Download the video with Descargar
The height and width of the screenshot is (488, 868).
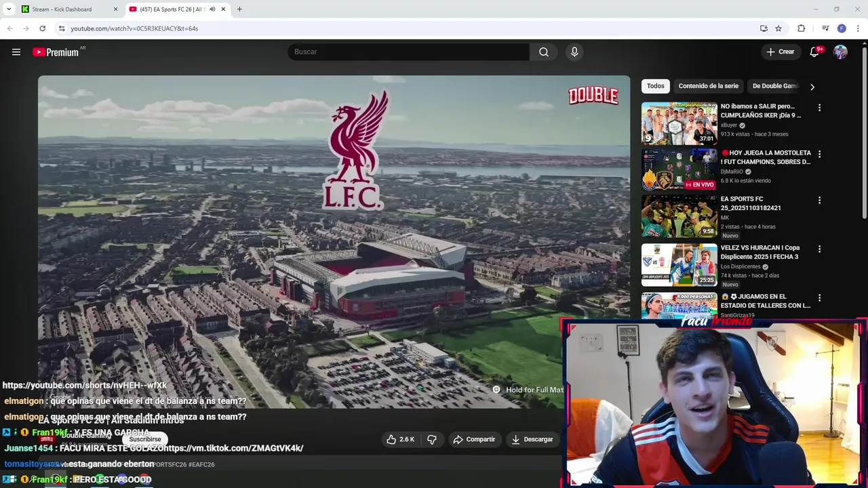pos(532,439)
